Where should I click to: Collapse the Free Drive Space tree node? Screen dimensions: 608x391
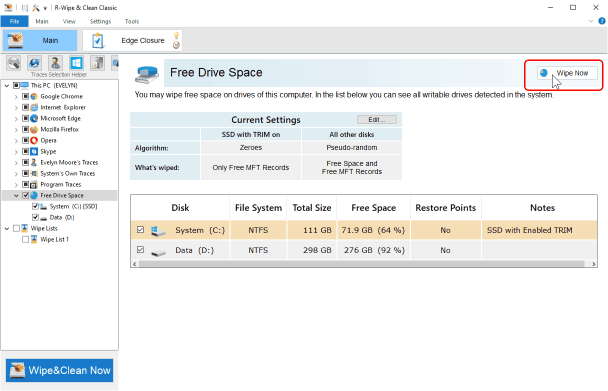tap(16, 195)
